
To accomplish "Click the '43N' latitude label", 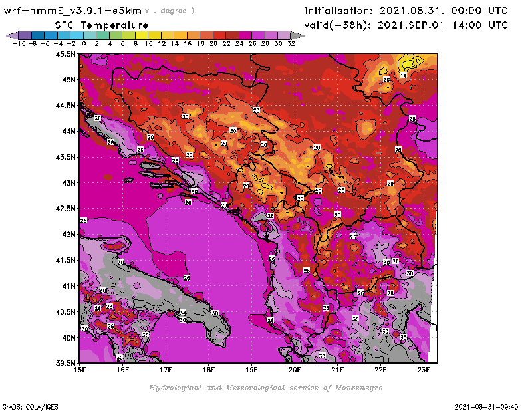I will [x=68, y=183].
